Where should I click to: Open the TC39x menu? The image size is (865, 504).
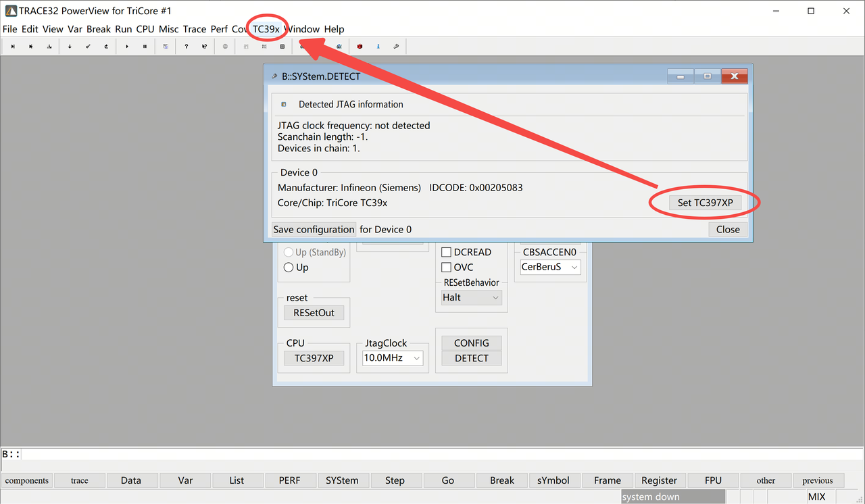(266, 29)
